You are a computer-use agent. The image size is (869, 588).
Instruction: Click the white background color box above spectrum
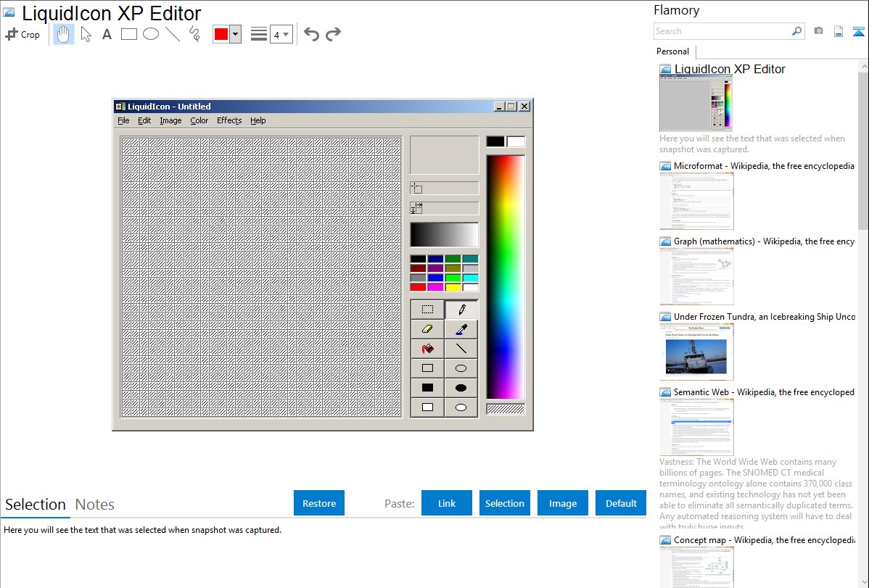(x=516, y=142)
